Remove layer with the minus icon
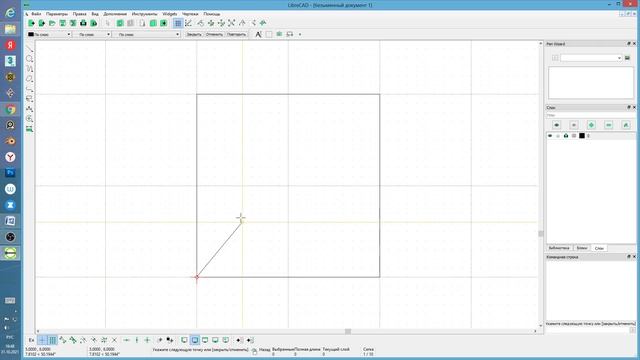The height and width of the screenshot is (360, 640). coord(608,125)
